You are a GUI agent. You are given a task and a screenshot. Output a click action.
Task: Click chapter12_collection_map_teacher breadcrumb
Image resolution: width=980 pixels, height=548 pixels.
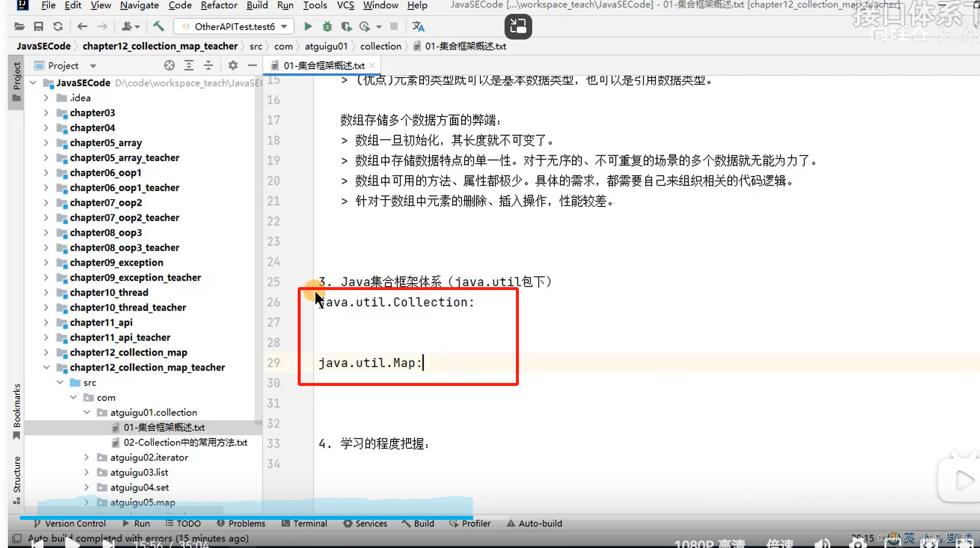pyautogui.click(x=160, y=46)
